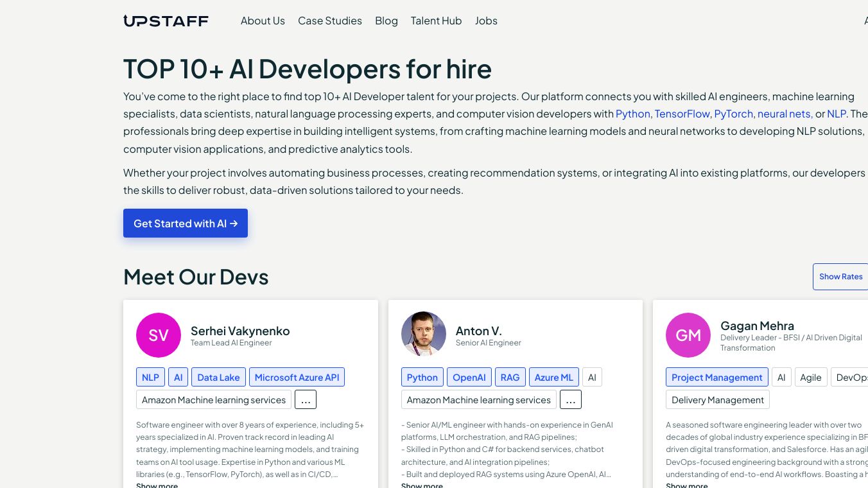Open Serhei Vakynenko's name link
868x488 pixels.
point(240,331)
